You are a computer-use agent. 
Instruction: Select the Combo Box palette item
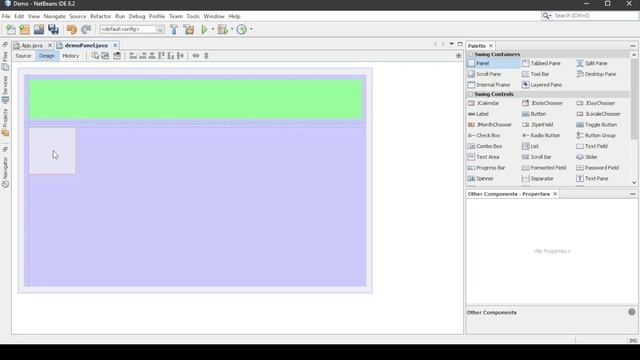click(485, 146)
